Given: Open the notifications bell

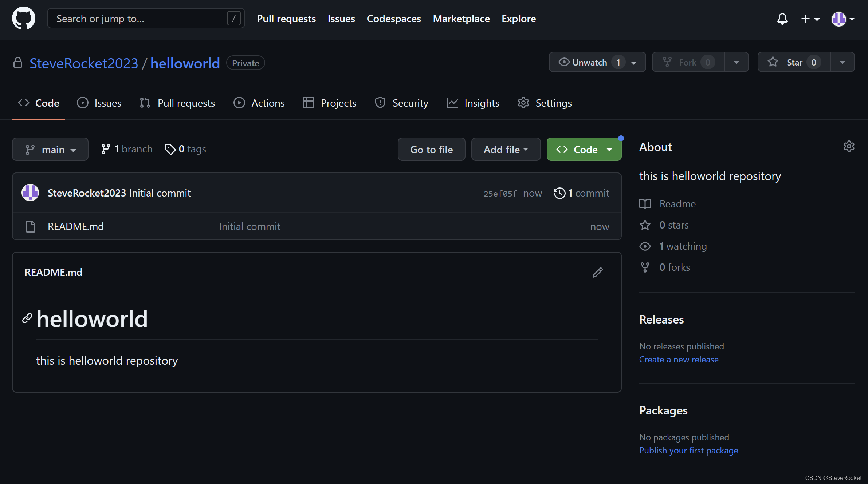Looking at the screenshot, I should (782, 19).
